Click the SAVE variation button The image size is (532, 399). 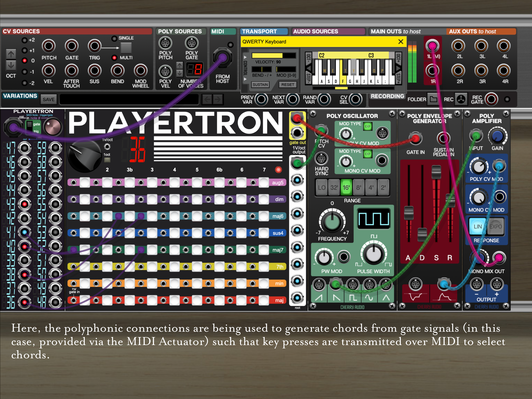tap(49, 99)
